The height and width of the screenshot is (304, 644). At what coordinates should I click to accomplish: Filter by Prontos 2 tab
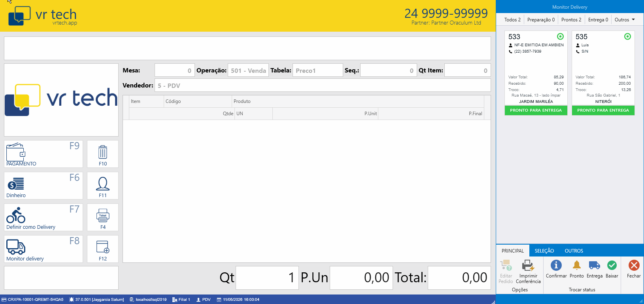click(571, 20)
